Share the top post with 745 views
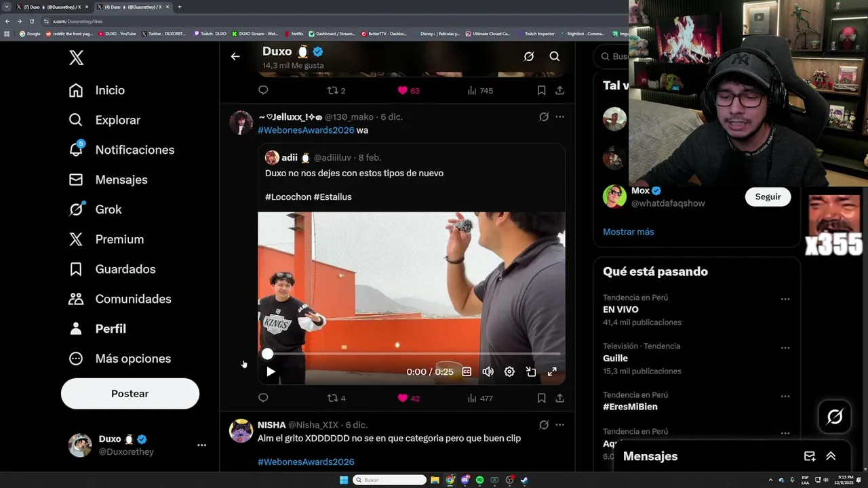Viewport: 868px width, 488px height. tap(559, 90)
